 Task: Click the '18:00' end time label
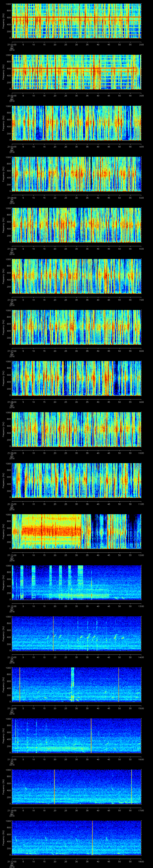tap(141, 861)
